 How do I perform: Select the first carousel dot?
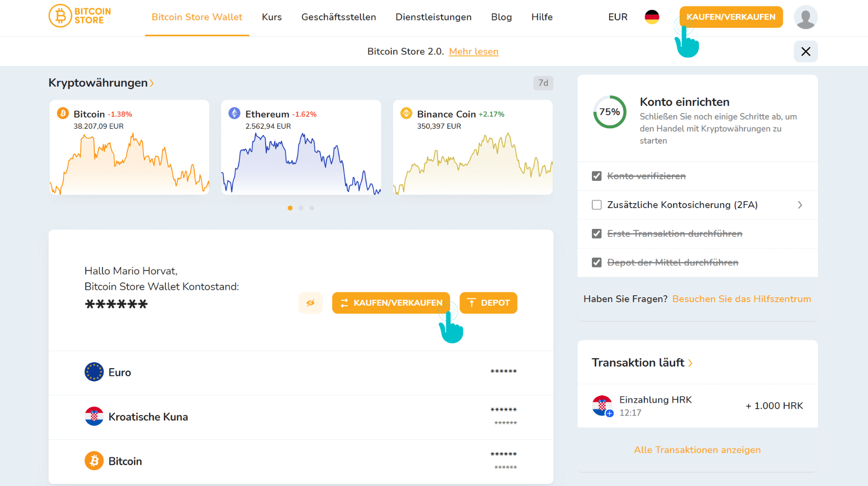coord(290,208)
